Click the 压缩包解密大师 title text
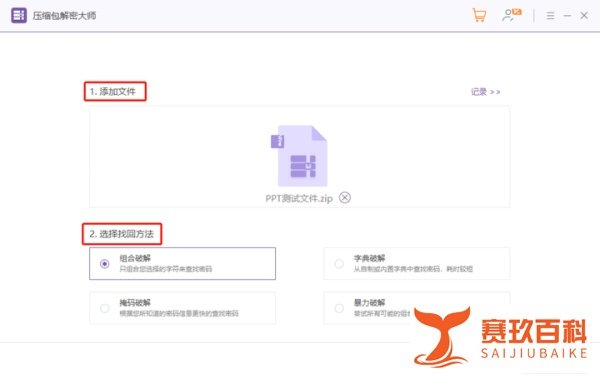Screen dimensions: 600x383 64,16
